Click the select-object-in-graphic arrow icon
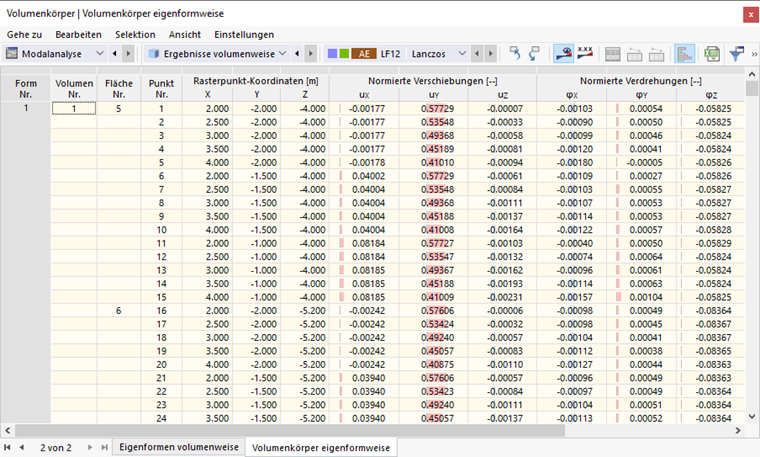Image resolution: width=760 pixels, height=457 pixels. [x=514, y=54]
